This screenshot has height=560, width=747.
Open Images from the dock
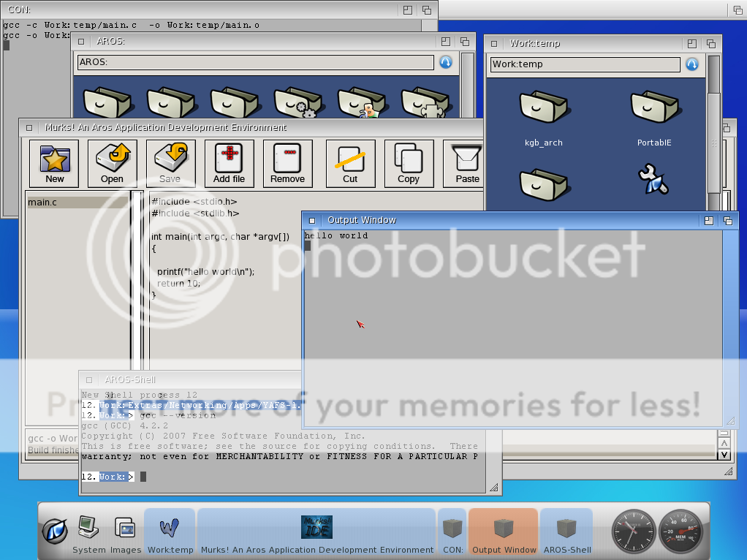(x=126, y=534)
